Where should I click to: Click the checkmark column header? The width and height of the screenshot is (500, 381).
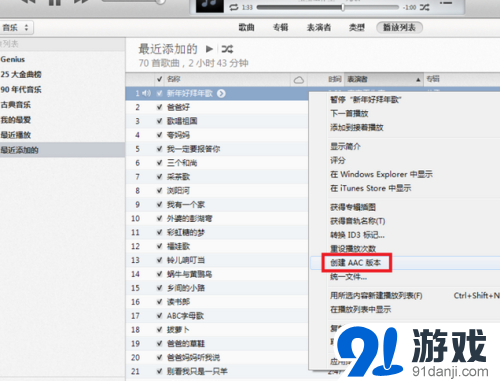pyautogui.click(x=159, y=79)
